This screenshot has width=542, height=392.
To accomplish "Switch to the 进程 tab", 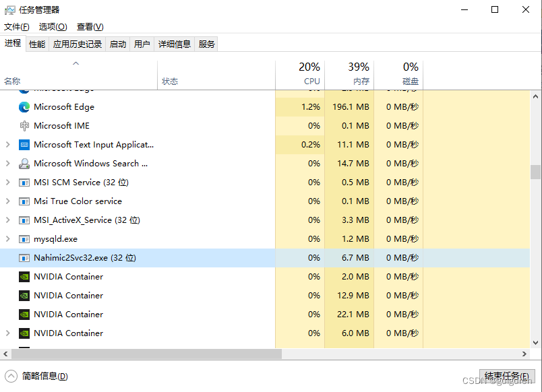I will click(x=13, y=43).
